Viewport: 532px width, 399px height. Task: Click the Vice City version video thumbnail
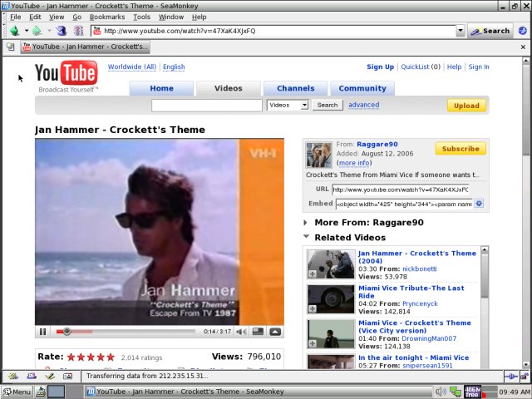pyautogui.click(x=331, y=334)
